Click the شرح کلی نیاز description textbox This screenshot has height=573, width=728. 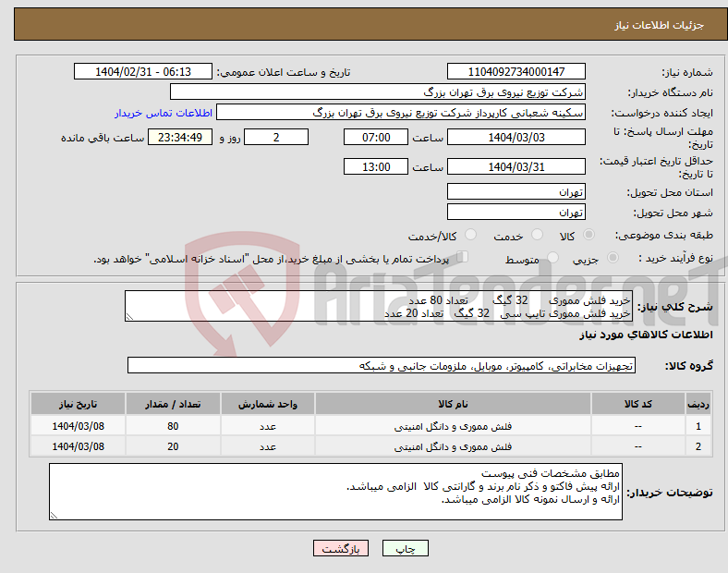(379, 306)
